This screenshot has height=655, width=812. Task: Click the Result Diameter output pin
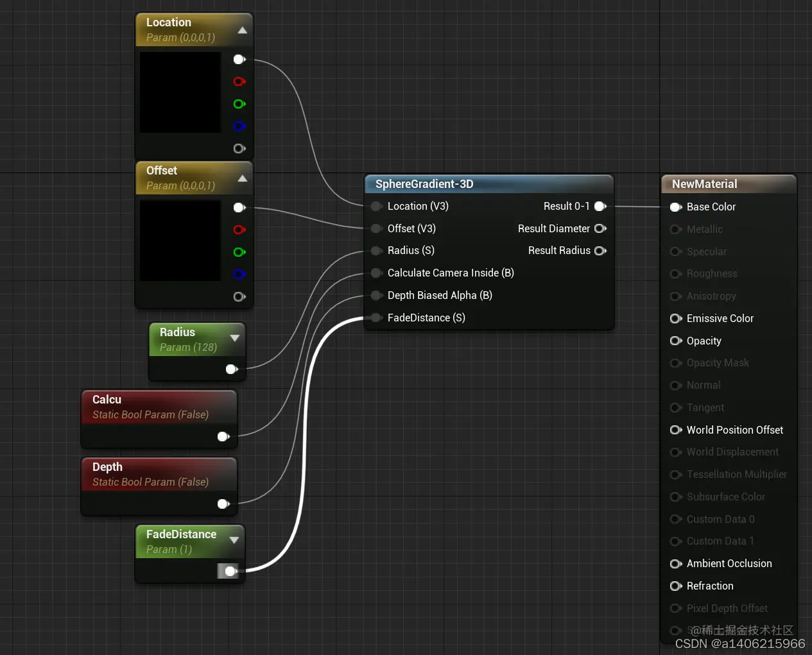600,228
